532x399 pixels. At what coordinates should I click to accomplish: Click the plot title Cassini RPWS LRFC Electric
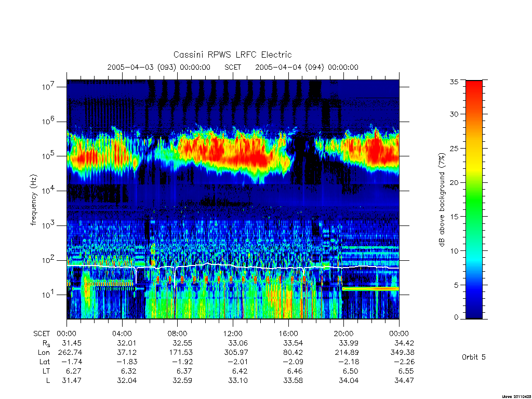[x=232, y=55]
